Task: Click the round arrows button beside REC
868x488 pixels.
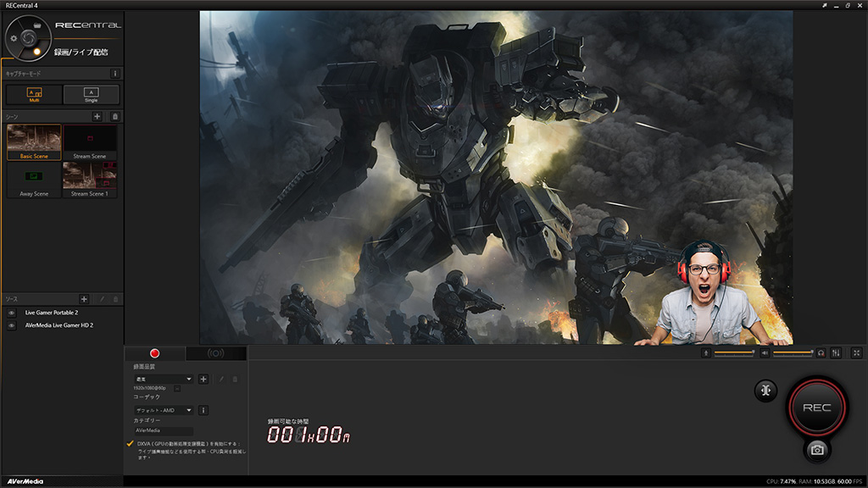Action: click(765, 391)
